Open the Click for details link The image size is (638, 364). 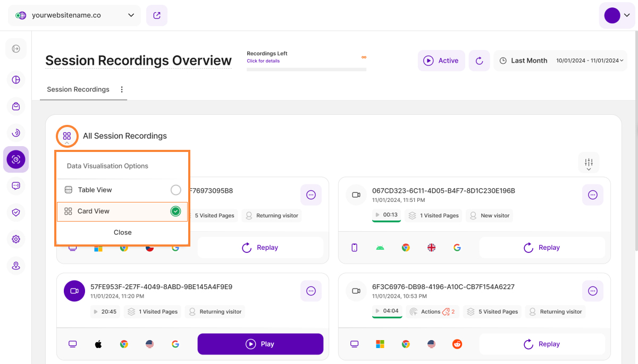pyautogui.click(x=263, y=61)
